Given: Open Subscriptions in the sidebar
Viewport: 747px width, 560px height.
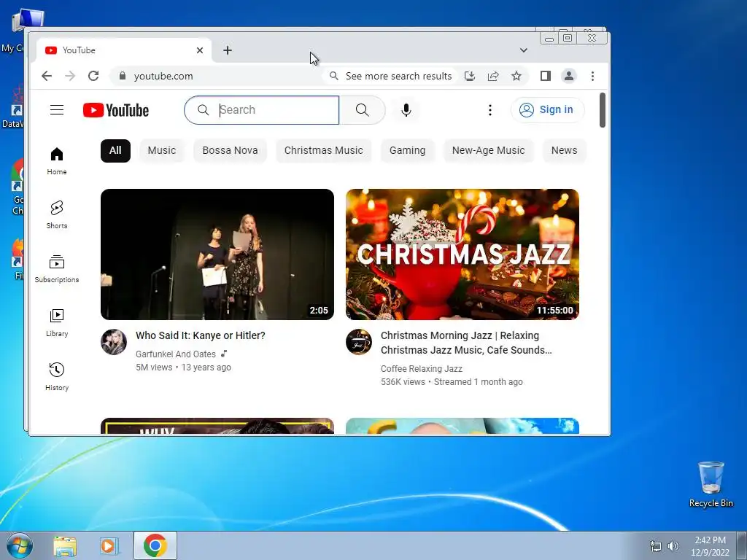Looking at the screenshot, I should (57, 268).
